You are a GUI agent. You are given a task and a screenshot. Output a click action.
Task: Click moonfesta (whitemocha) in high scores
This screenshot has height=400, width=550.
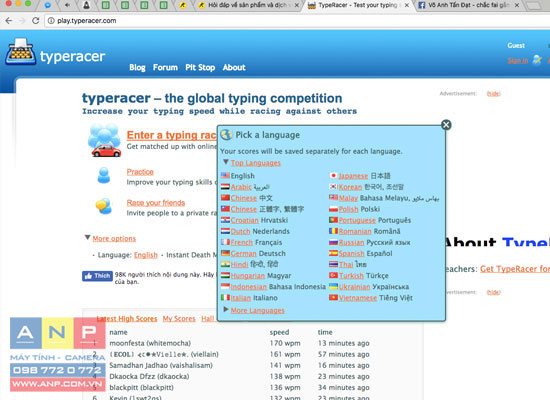150,343
